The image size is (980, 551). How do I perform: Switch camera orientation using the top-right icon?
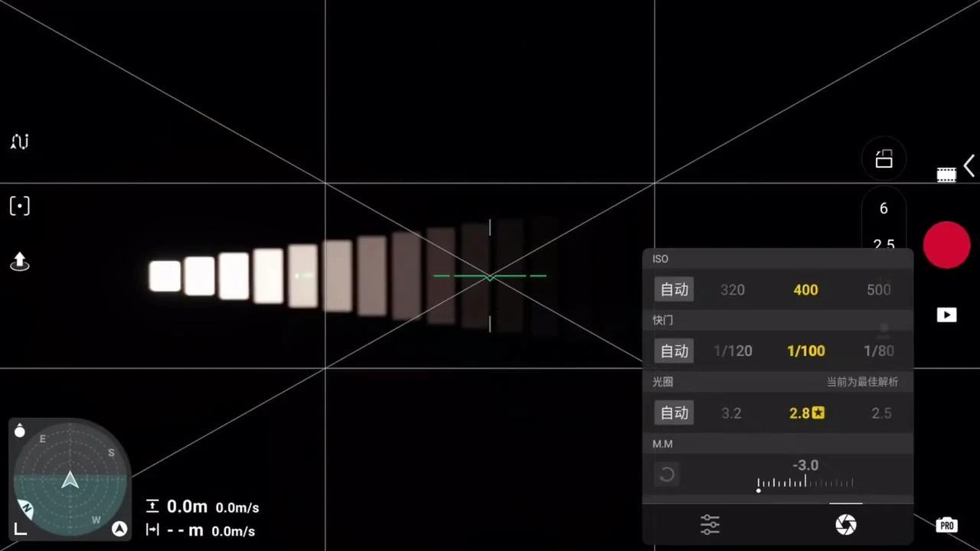[884, 159]
